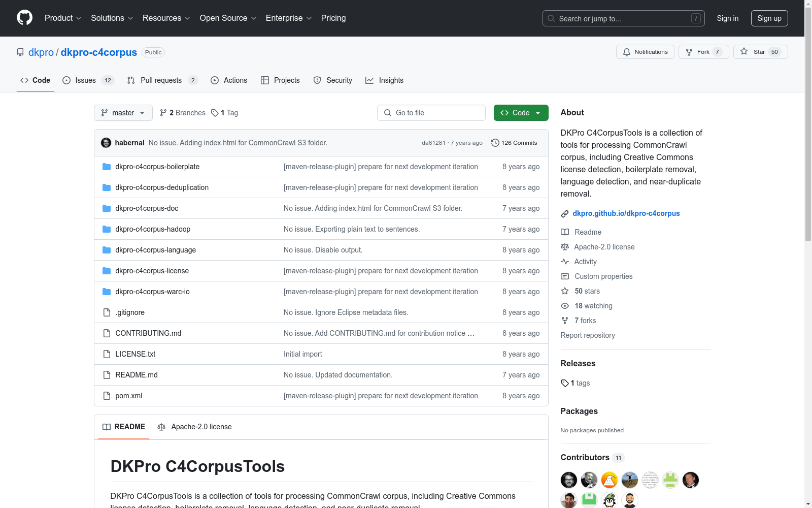
Task: Open the Product dropdown menu
Action: pos(63,18)
